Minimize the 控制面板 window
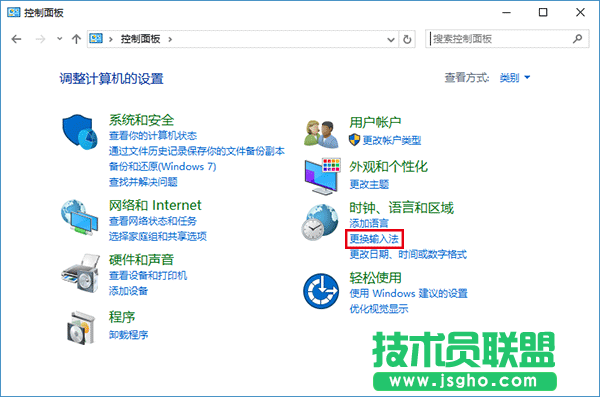Screen dimensions: 600x397 point(506,13)
